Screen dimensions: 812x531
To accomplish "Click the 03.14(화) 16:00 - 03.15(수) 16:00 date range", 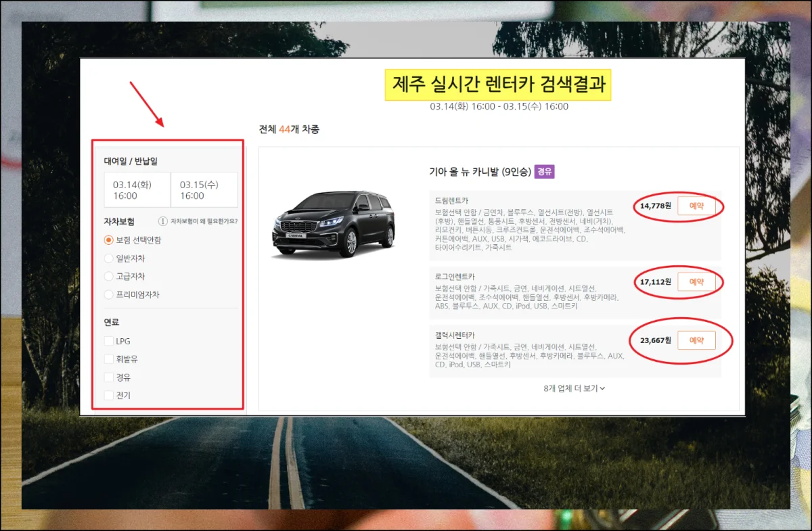I will [499, 106].
